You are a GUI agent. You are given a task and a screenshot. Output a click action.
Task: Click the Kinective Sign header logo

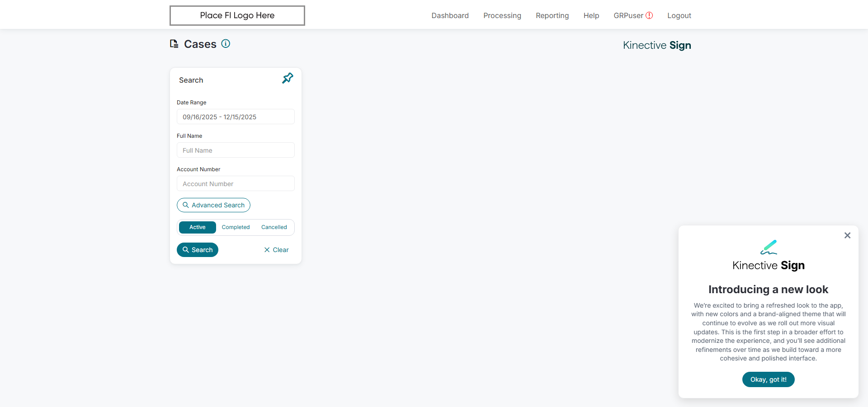click(657, 45)
